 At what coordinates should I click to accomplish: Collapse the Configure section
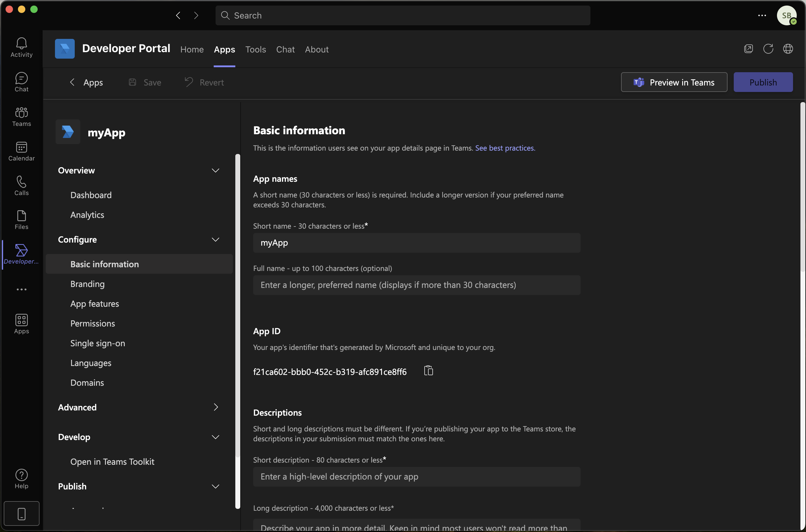coord(215,239)
